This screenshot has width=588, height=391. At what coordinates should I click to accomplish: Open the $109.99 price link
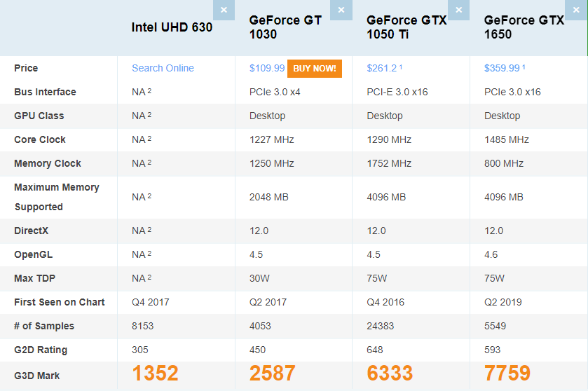(x=267, y=68)
